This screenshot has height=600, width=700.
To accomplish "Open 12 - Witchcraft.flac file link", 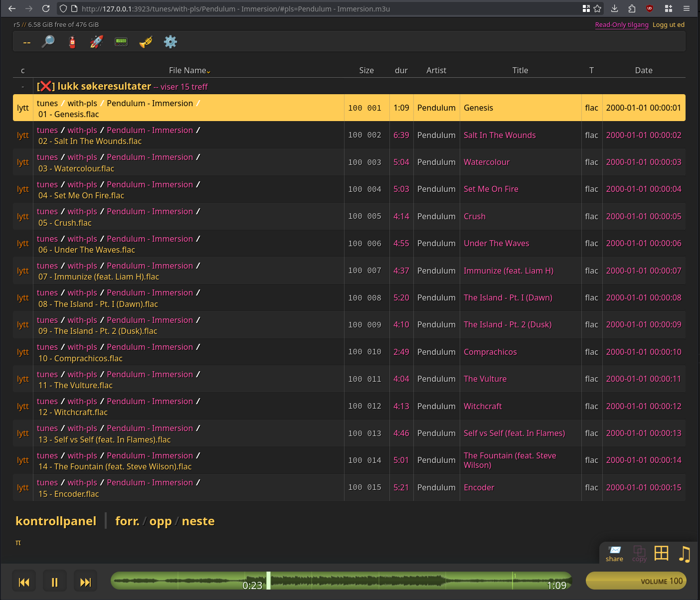I will [73, 412].
